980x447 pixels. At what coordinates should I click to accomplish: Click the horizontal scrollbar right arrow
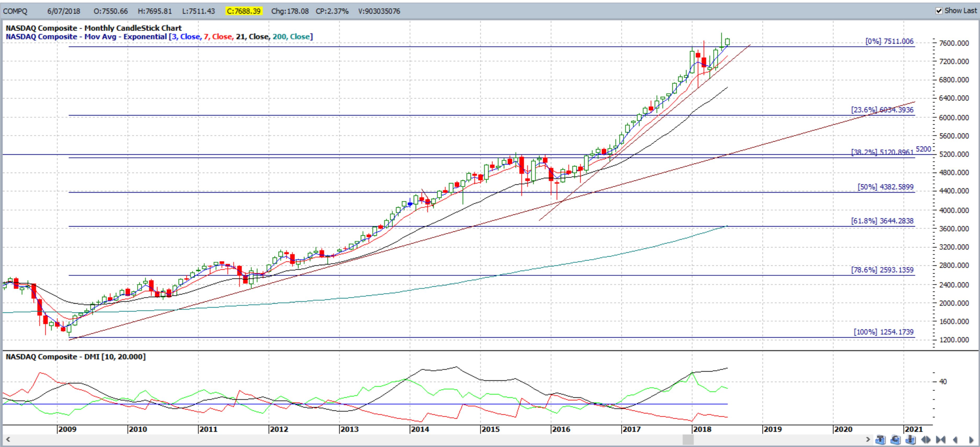click(868, 440)
